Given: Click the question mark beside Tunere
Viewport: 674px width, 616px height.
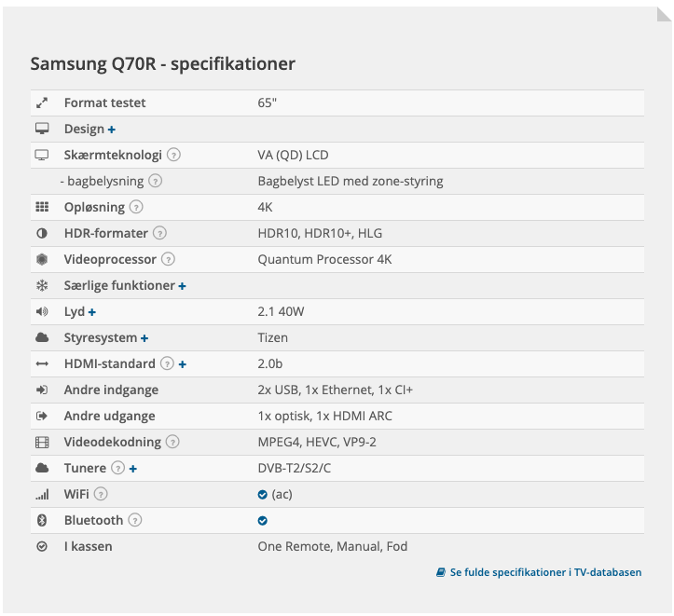Looking at the screenshot, I should (x=117, y=468).
